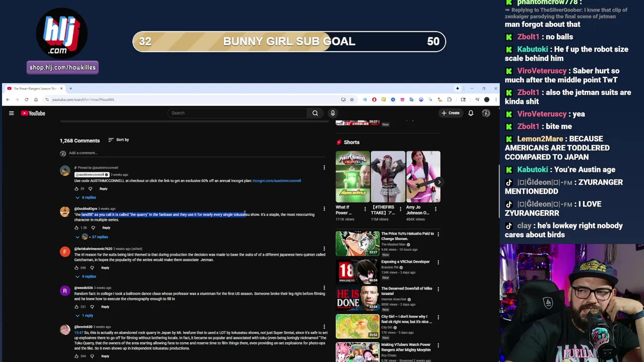Screen dimensions: 644x362
Task: Reload the page in the browser
Action: (x=26, y=100)
